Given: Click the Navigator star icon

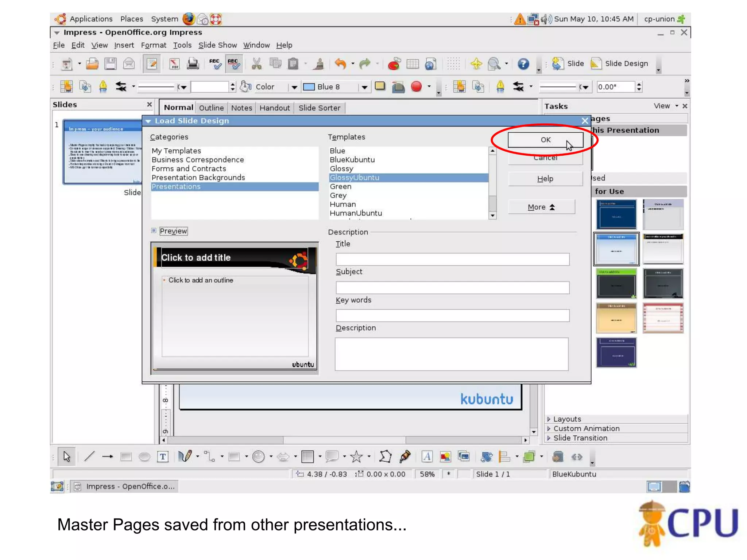Looking at the screenshot, I should coord(476,64).
